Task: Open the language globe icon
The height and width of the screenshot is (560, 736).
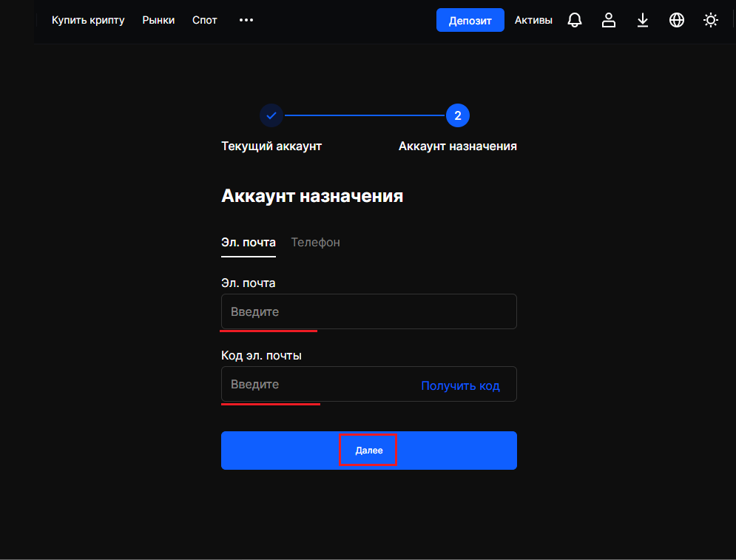Action: [676, 20]
